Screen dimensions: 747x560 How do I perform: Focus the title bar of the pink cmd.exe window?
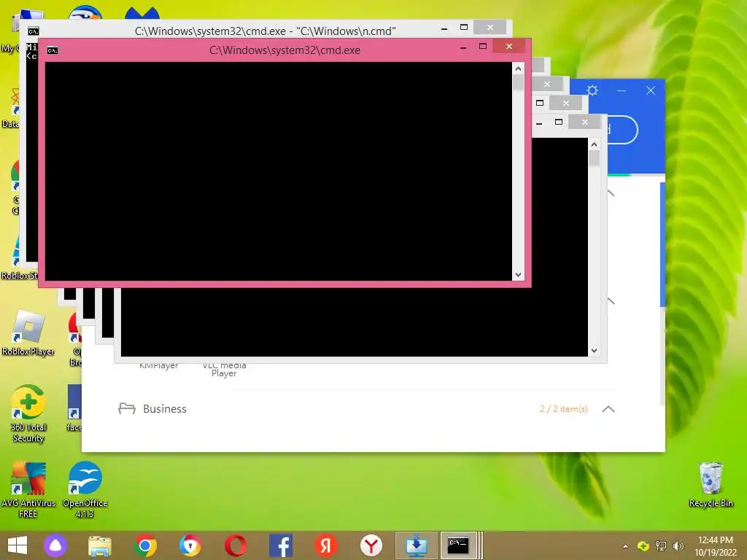pos(285,50)
